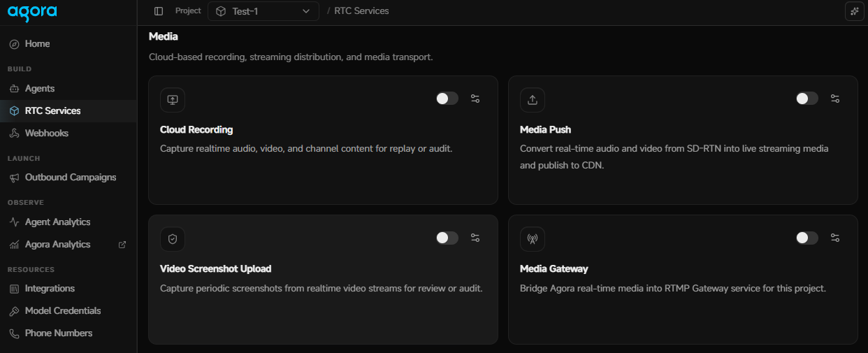
Task: Turn on the Media Gateway switch
Action: point(807,238)
